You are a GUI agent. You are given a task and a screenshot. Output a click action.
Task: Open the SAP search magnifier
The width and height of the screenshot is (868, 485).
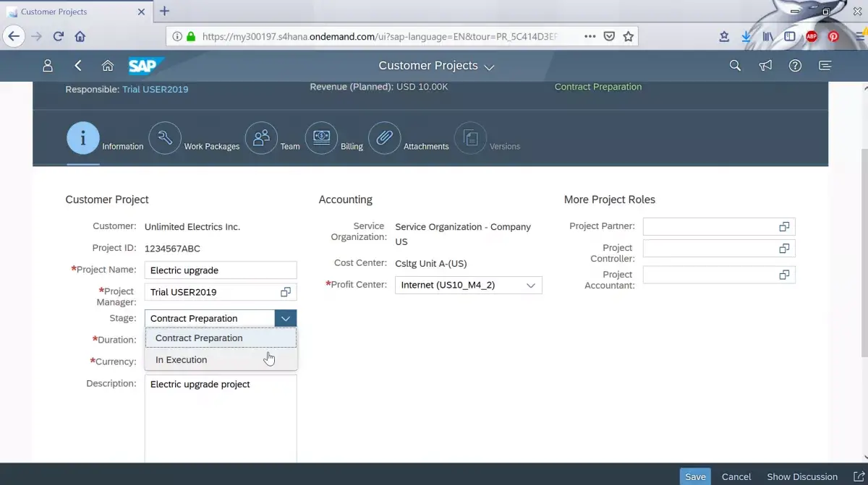pyautogui.click(x=735, y=66)
